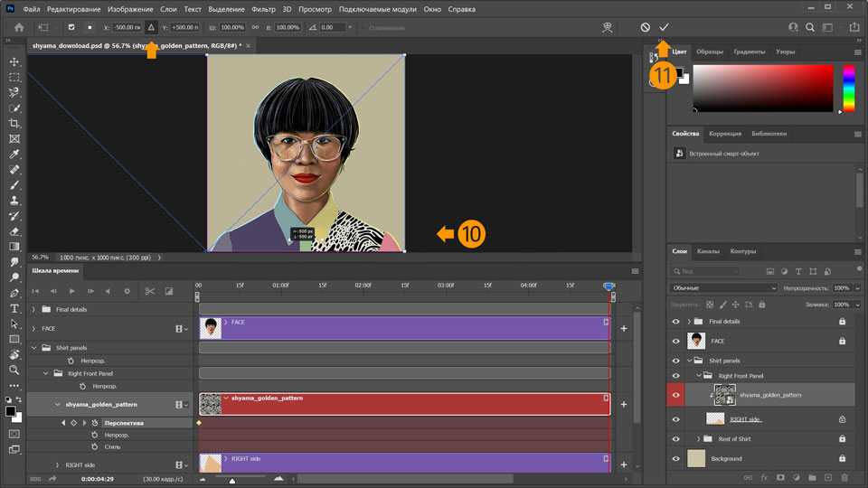
Task: Open the Фильтр menu
Action: pos(264,9)
